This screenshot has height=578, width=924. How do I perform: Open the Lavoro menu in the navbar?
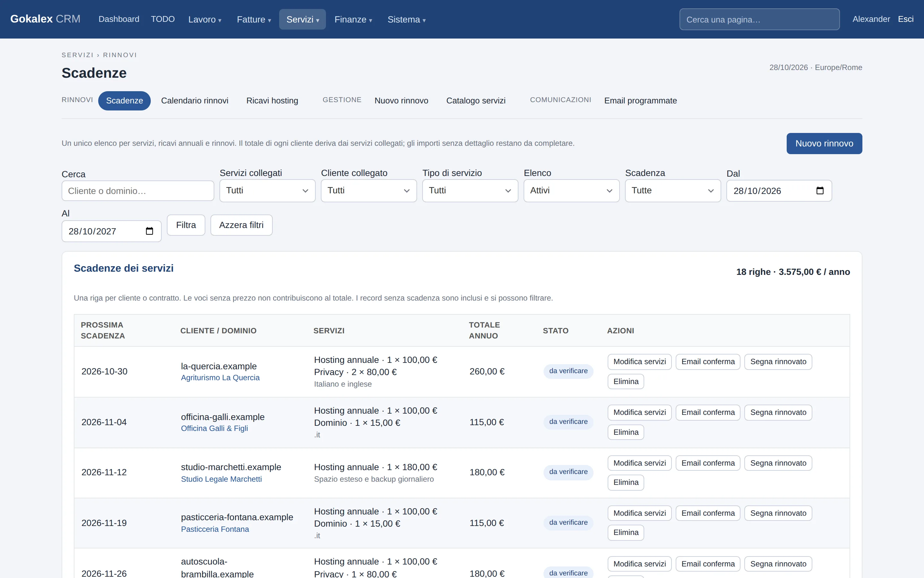(x=205, y=19)
